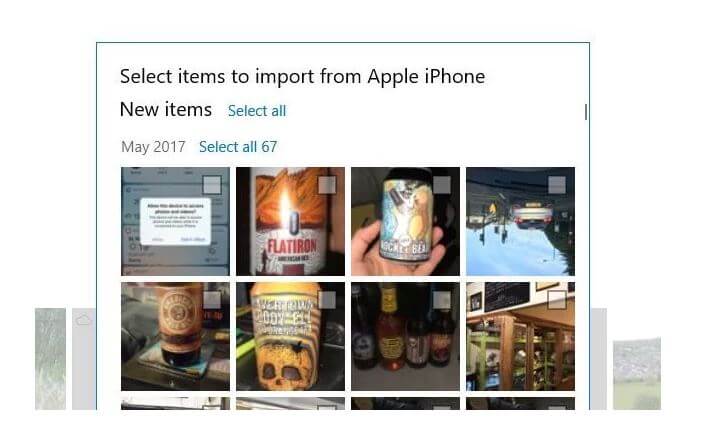The height and width of the screenshot is (421, 718).
Task: Tick the checkbox on the skull can photo
Action: 327,301
